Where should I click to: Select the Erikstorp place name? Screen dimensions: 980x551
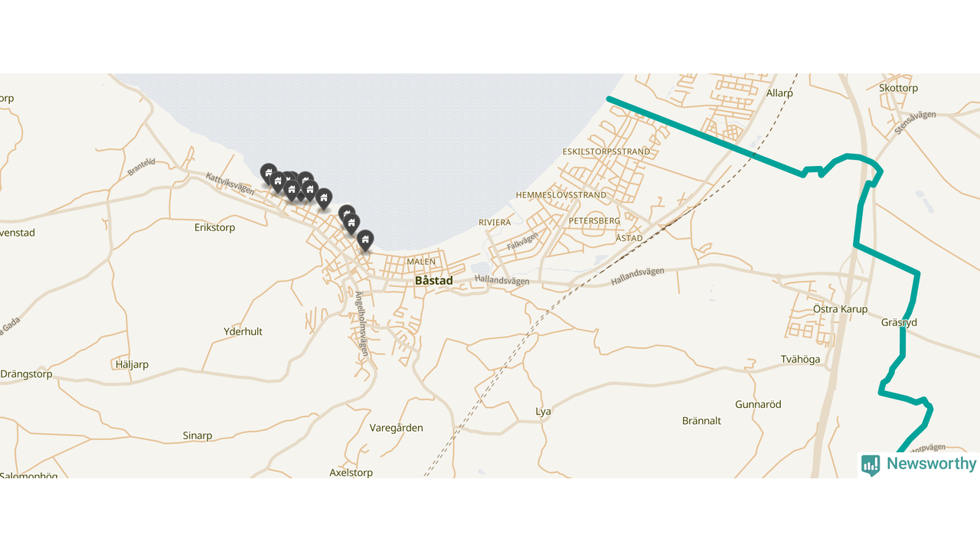214,227
